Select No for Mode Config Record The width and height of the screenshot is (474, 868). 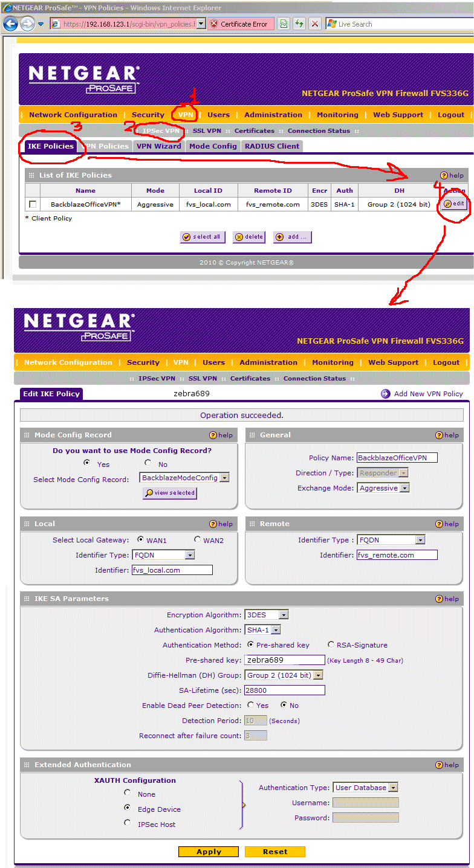[x=148, y=463]
